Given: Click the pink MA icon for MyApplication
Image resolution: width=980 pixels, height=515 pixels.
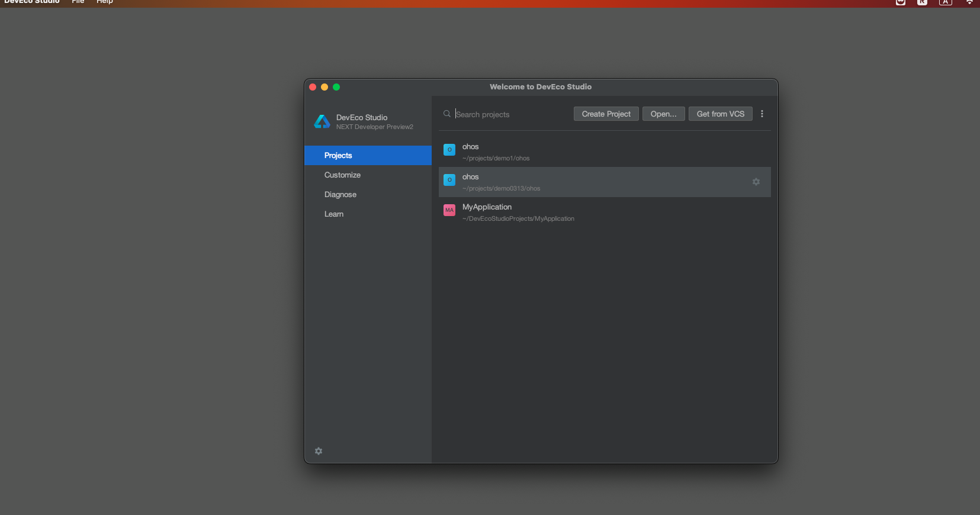Looking at the screenshot, I should tap(449, 210).
